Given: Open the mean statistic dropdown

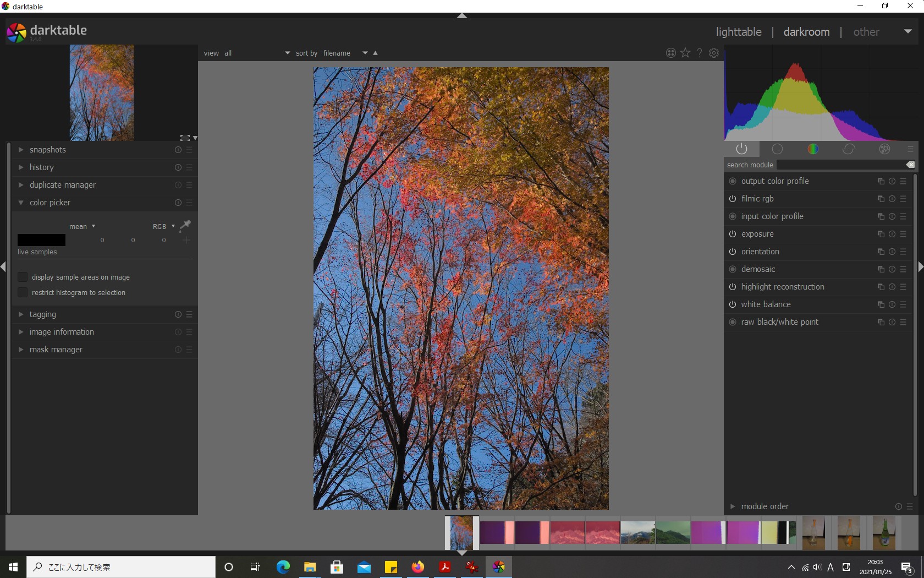Looking at the screenshot, I should point(82,226).
